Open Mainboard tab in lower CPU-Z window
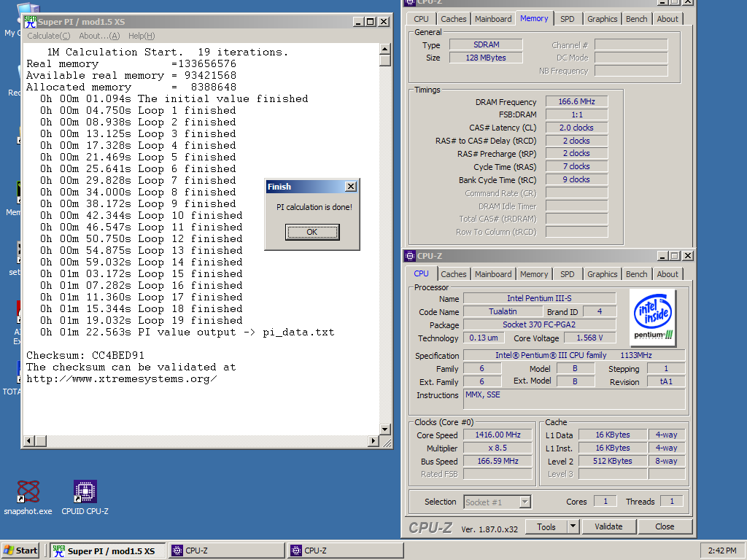This screenshot has width=747, height=560. point(493,274)
